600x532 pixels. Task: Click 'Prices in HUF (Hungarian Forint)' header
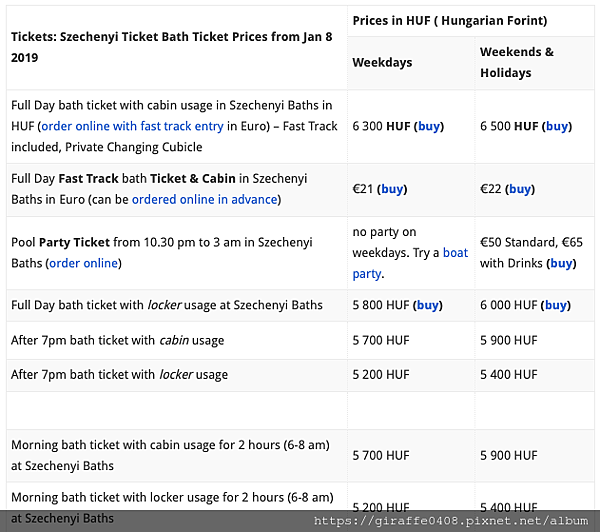point(450,20)
